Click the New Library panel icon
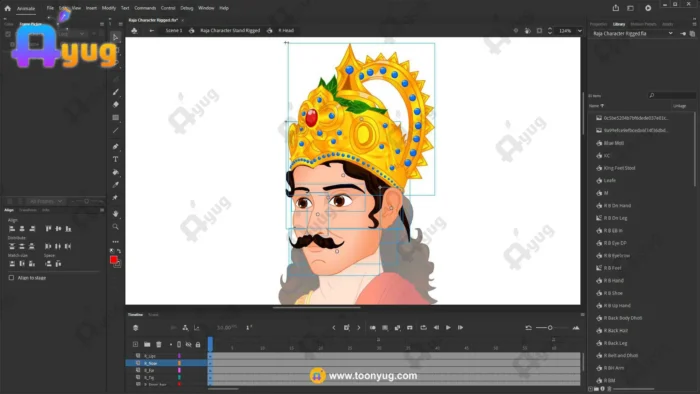 click(x=692, y=33)
